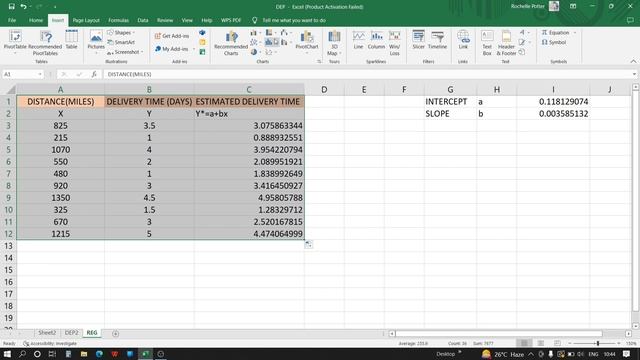The width and height of the screenshot is (640, 360).
Task: Select the Sheet2 worksheet tab
Action: [x=47, y=333]
